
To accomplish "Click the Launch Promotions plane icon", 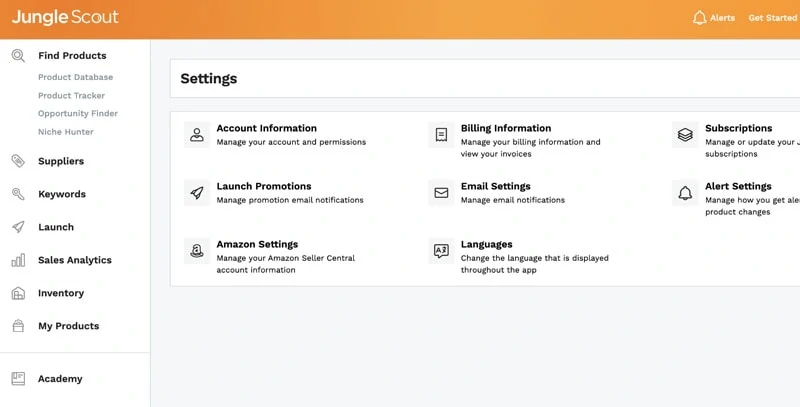I will click(x=196, y=193).
